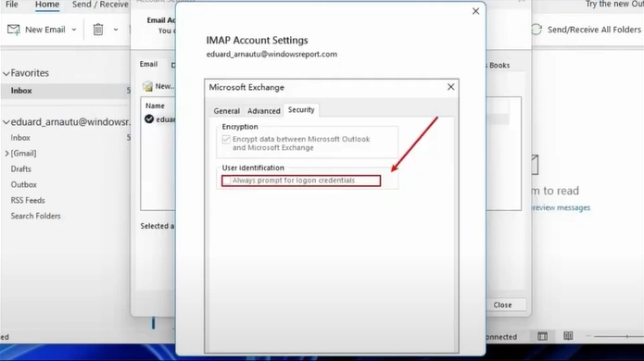
Task: Open the File menu
Action: 11,5
